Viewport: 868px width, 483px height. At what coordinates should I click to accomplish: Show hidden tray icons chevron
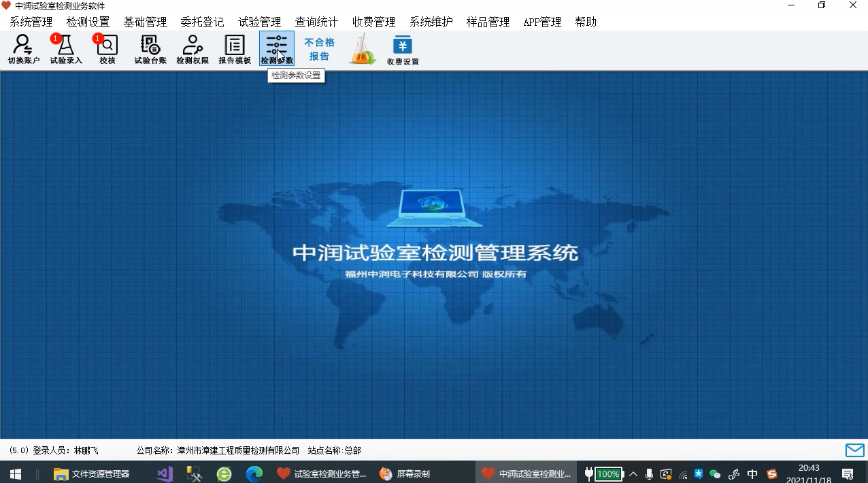tap(633, 473)
